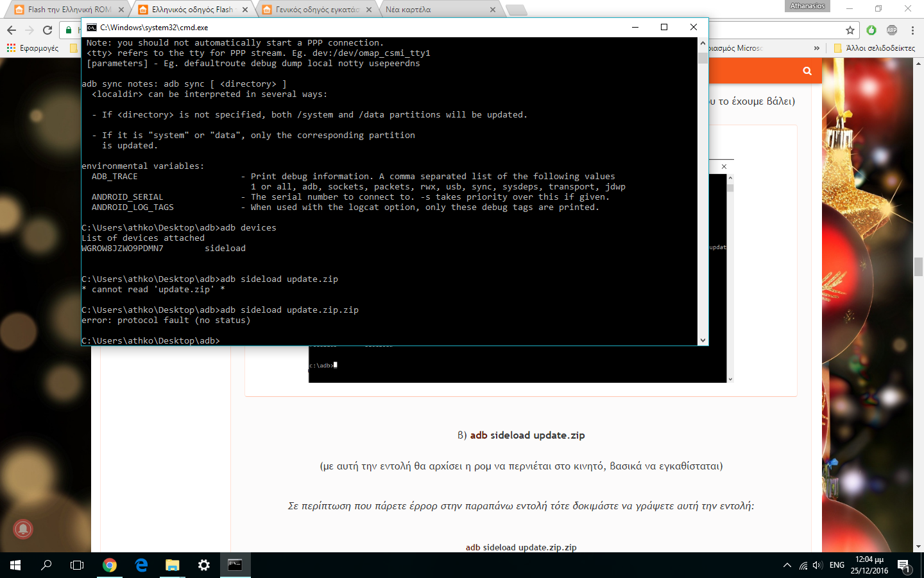Reload the current Chrome page
Image resolution: width=924 pixels, height=578 pixels.
(47, 30)
